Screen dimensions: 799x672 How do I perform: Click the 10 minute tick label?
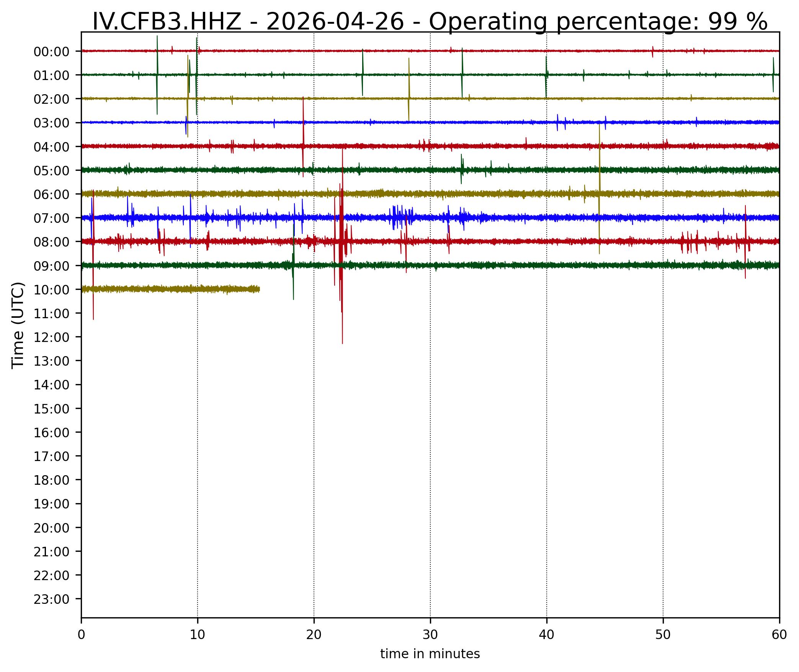[198, 635]
